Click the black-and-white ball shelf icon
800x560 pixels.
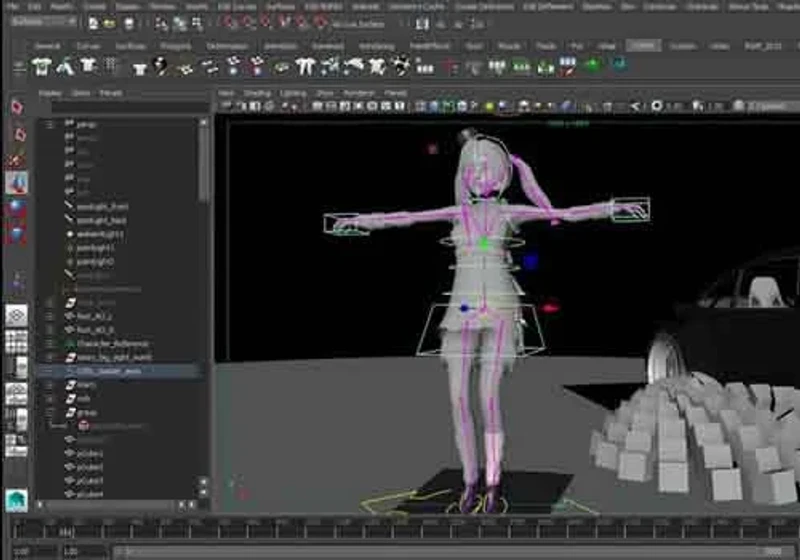(x=160, y=67)
